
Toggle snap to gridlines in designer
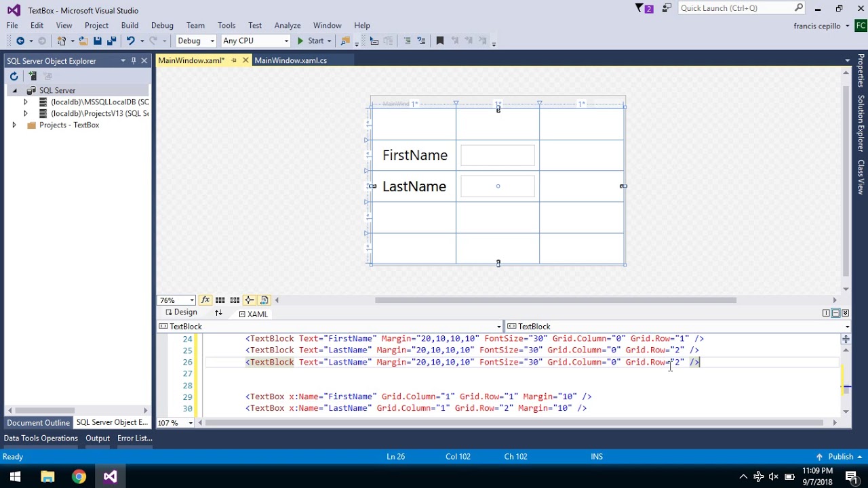point(235,300)
